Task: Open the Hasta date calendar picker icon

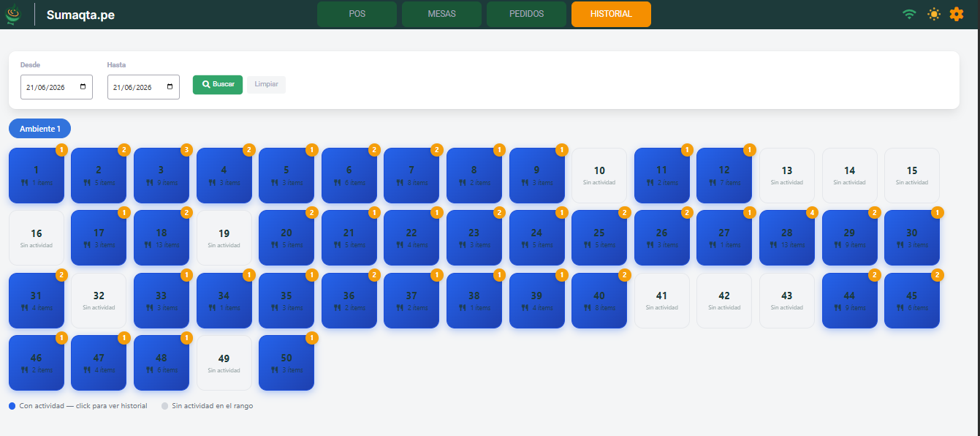Action: (170, 86)
